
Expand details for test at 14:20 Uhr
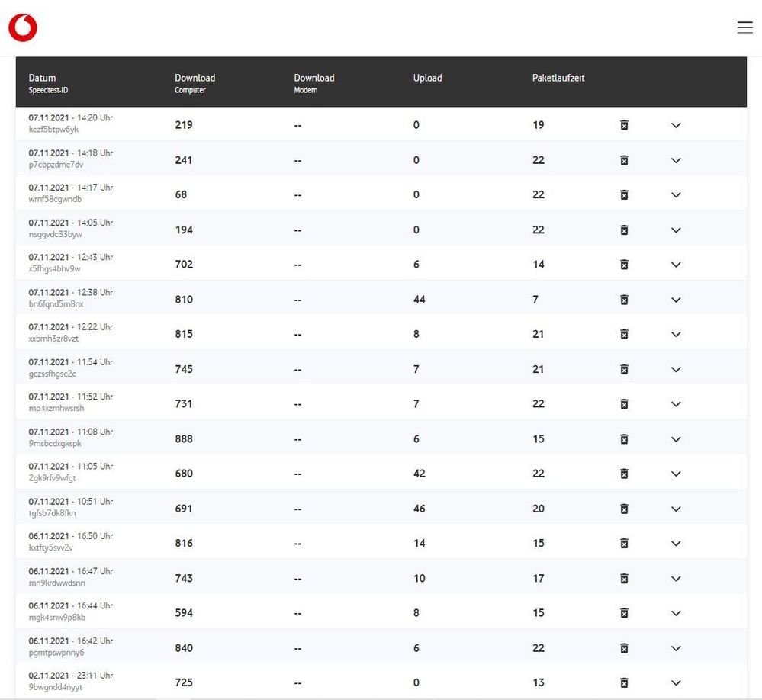point(676,125)
